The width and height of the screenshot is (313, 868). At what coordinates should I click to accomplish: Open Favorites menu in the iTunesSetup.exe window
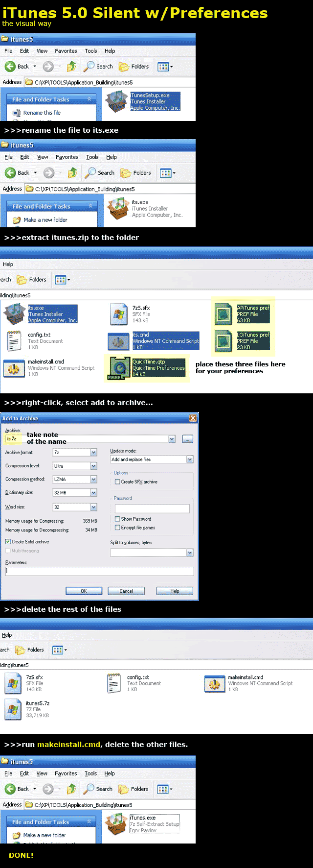coord(66,51)
